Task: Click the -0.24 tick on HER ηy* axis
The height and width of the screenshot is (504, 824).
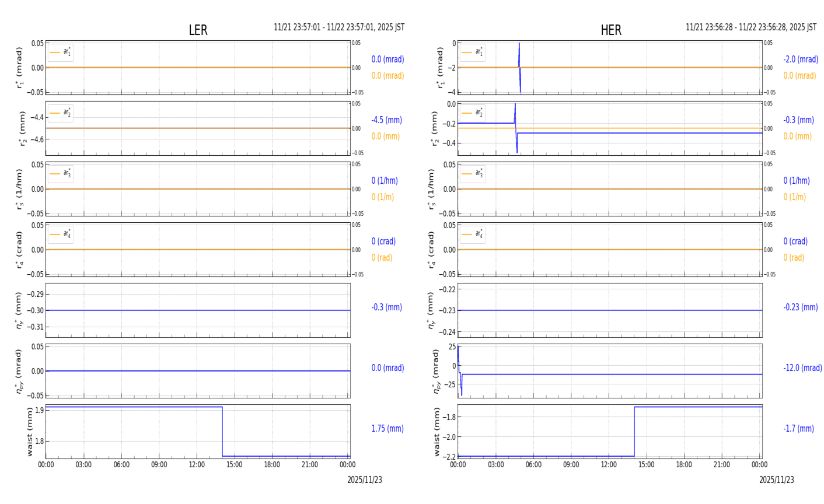Action: click(x=447, y=332)
